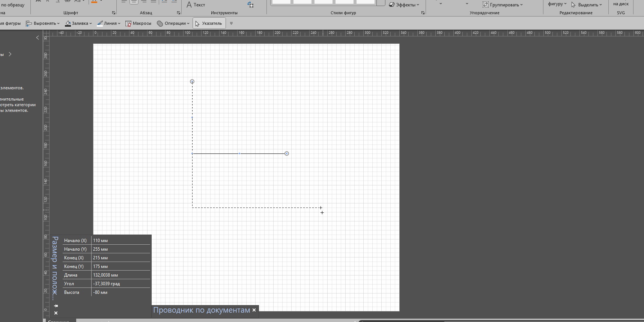Close the Проводник по документам panel
Viewport: 644px width, 322px height.
click(x=254, y=310)
